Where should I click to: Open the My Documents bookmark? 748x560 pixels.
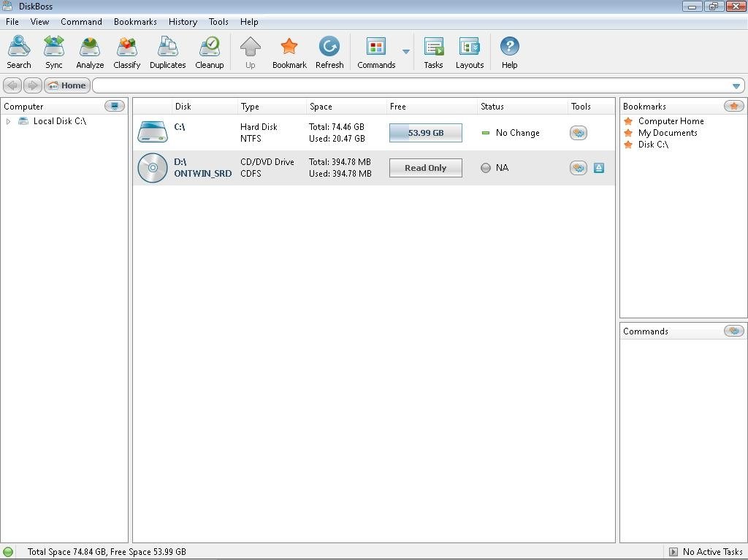(668, 133)
